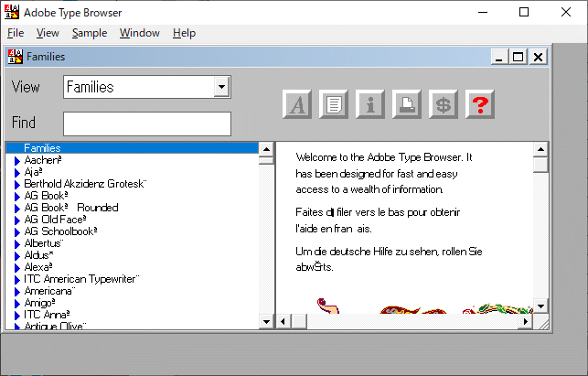Open the text document page toolbar button
Image resolution: width=588 pixels, height=376 pixels.
point(334,104)
